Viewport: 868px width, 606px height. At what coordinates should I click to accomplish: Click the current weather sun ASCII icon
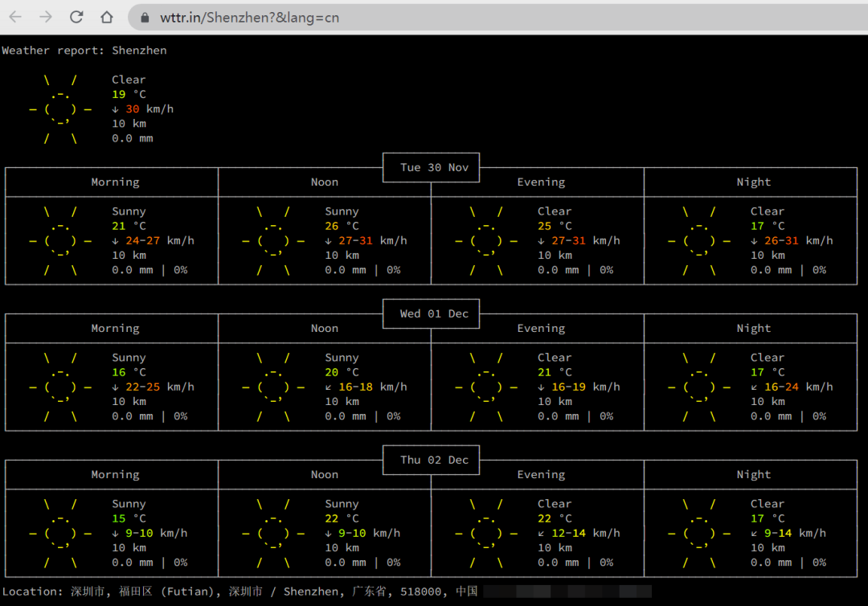60,109
